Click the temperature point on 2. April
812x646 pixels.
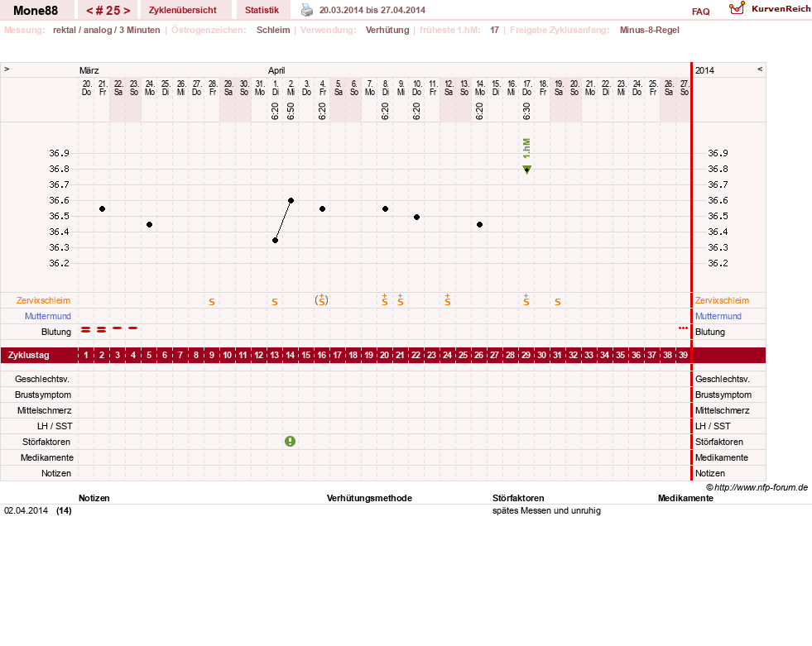coord(291,200)
